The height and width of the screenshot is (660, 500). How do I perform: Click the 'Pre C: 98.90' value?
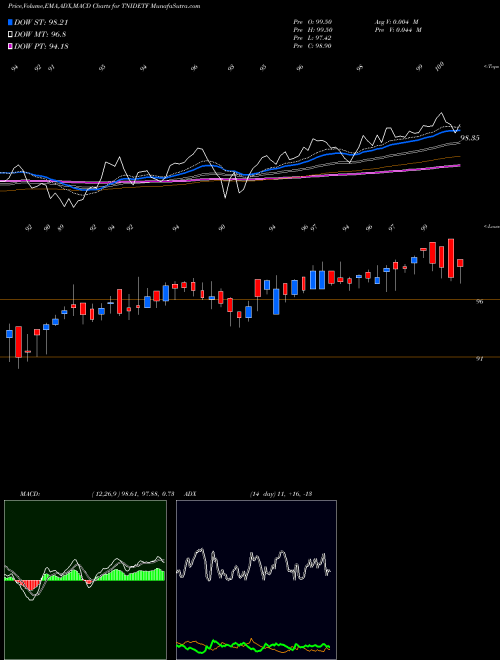tap(313, 46)
